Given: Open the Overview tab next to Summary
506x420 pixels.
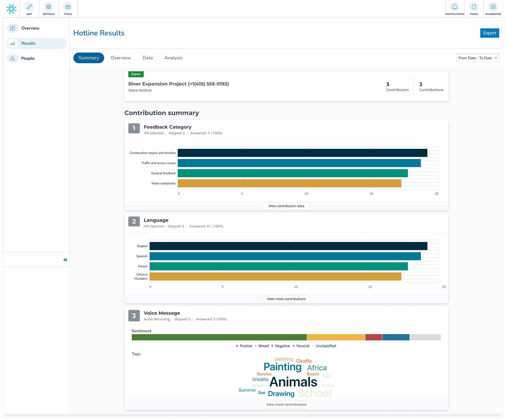Looking at the screenshot, I should point(120,58).
